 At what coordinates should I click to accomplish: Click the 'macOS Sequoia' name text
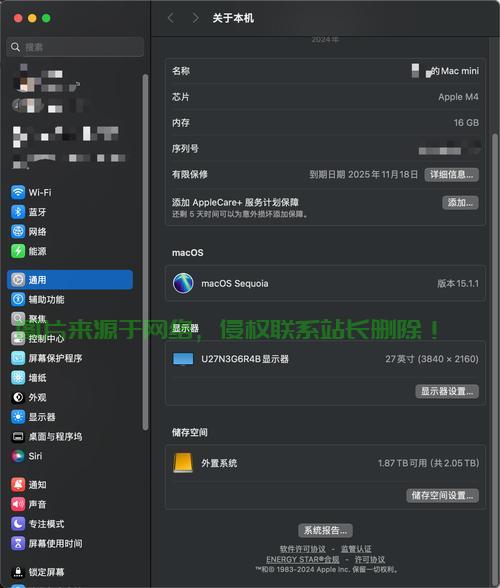pos(235,284)
